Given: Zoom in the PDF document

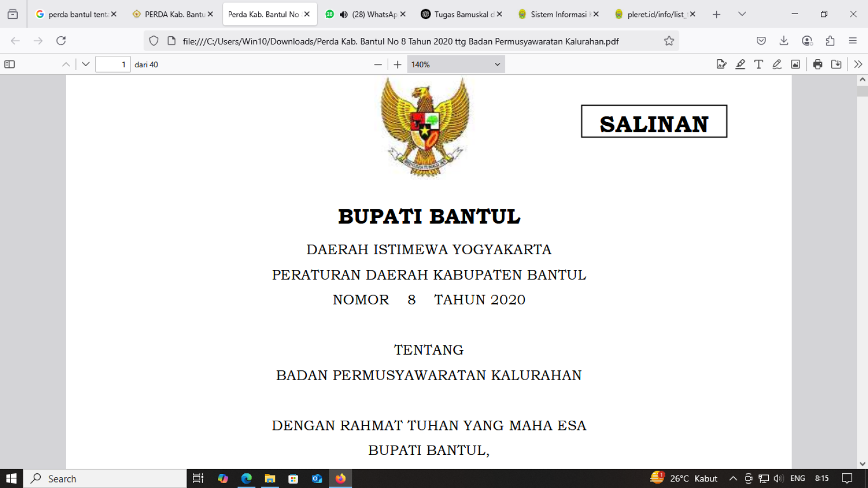Looking at the screenshot, I should click(x=397, y=65).
